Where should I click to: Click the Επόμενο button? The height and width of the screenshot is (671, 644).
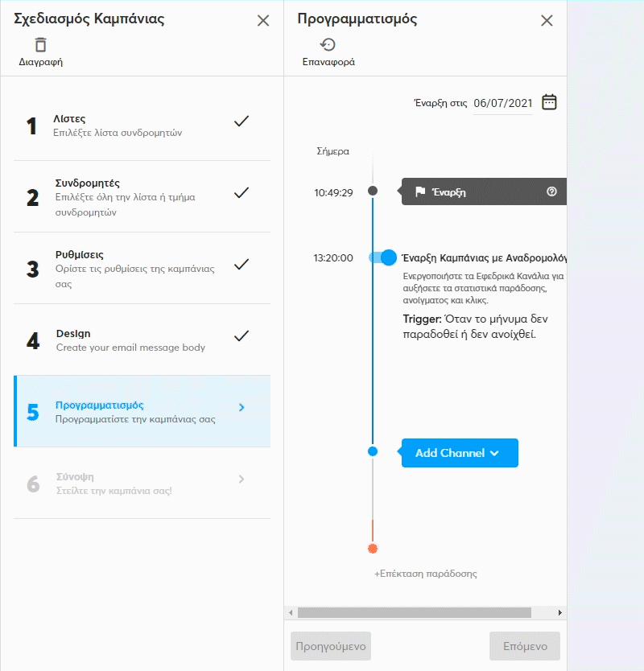[525, 646]
